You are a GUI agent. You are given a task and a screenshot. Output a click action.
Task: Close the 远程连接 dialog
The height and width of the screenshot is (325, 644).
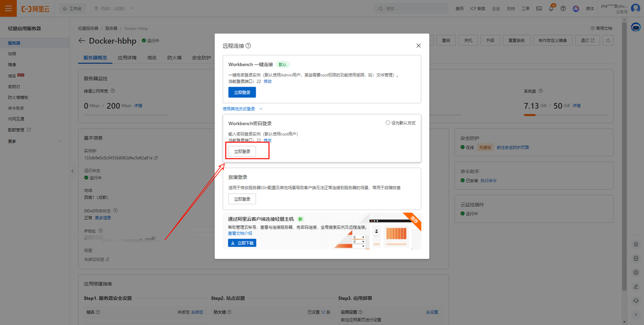tap(419, 46)
